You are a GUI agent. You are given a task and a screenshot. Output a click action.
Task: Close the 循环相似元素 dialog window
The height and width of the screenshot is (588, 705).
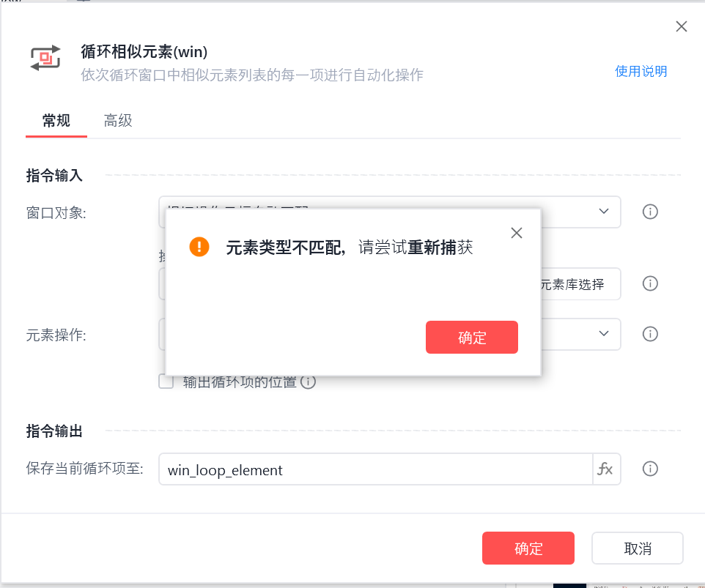681,26
